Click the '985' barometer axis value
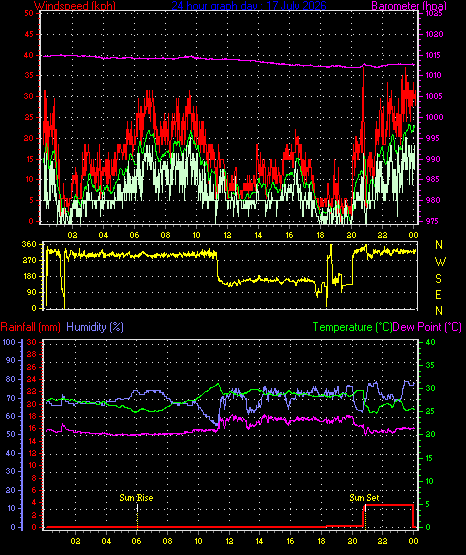466x555 pixels. tap(433, 179)
